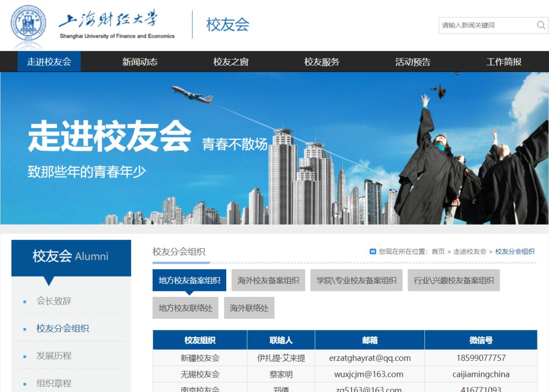Open 发展历程 in the sidebar
The width and height of the screenshot is (549, 392).
pyautogui.click(x=54, y=356)
